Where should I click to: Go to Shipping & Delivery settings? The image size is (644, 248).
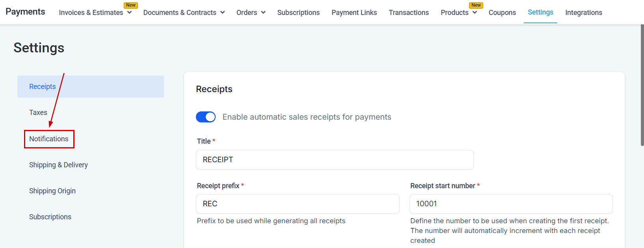click(x=58, y=165)
